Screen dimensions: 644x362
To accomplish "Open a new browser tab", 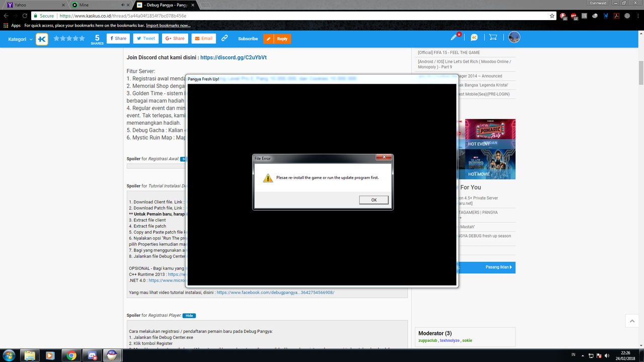I will [x=205, y=5].
